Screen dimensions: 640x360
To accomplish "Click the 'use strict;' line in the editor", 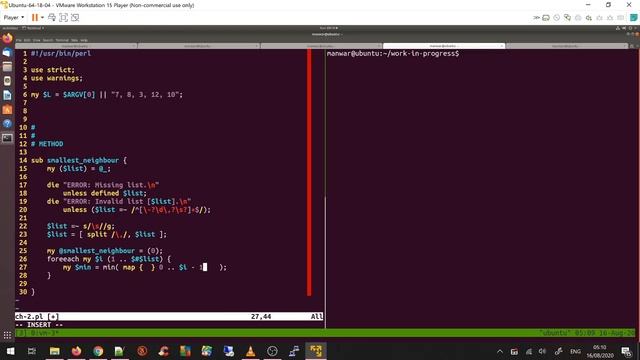I will (53, 70).
